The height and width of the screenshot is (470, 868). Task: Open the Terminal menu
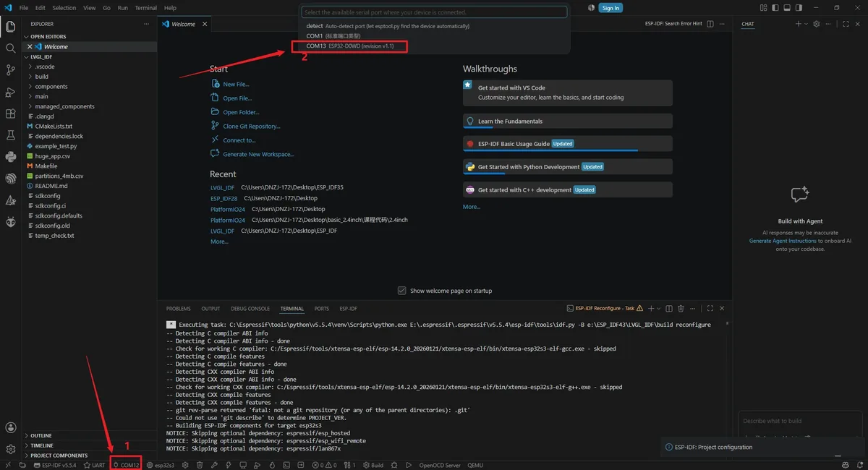point(145,8)
